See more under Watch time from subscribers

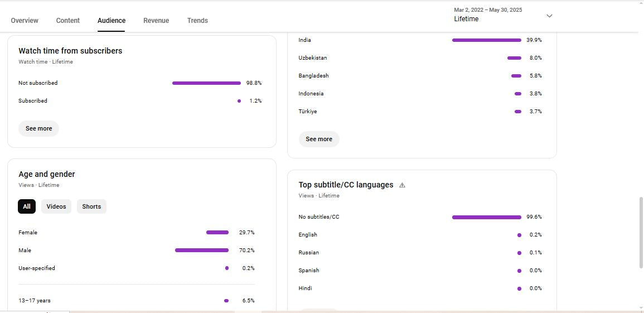[x=38, y=128]
